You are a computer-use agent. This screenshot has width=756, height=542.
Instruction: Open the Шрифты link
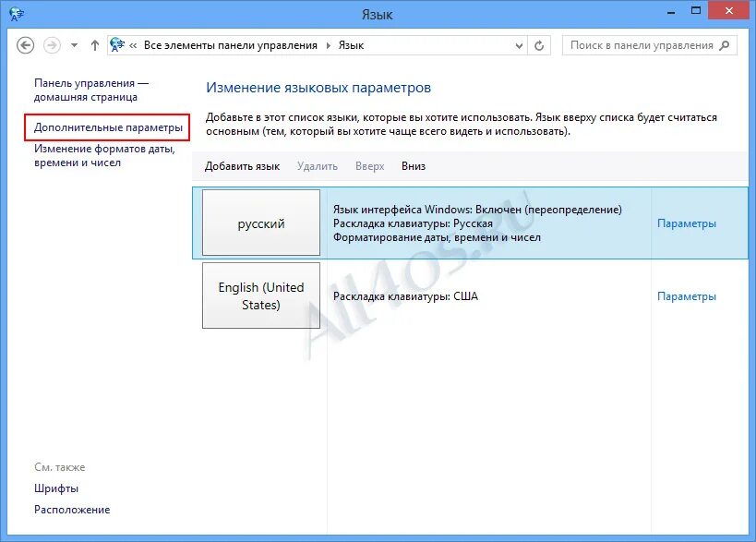point(56,488)
